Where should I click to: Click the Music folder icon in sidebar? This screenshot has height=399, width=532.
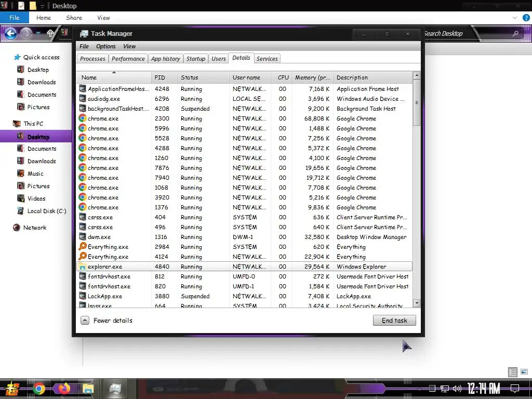click(21, 174)
